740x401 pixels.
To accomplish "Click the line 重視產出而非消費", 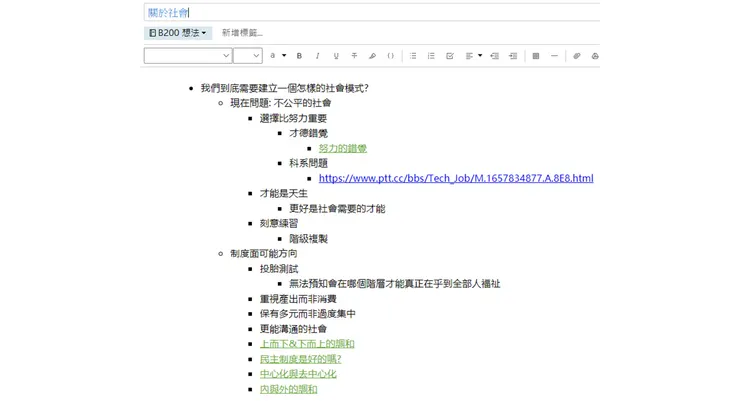I will (x=298, y=299).
